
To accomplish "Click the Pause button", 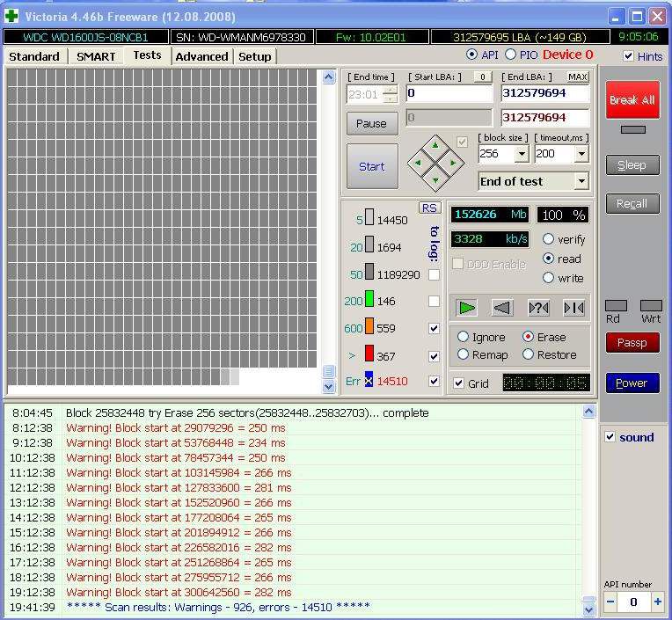I will pos(371,123).
